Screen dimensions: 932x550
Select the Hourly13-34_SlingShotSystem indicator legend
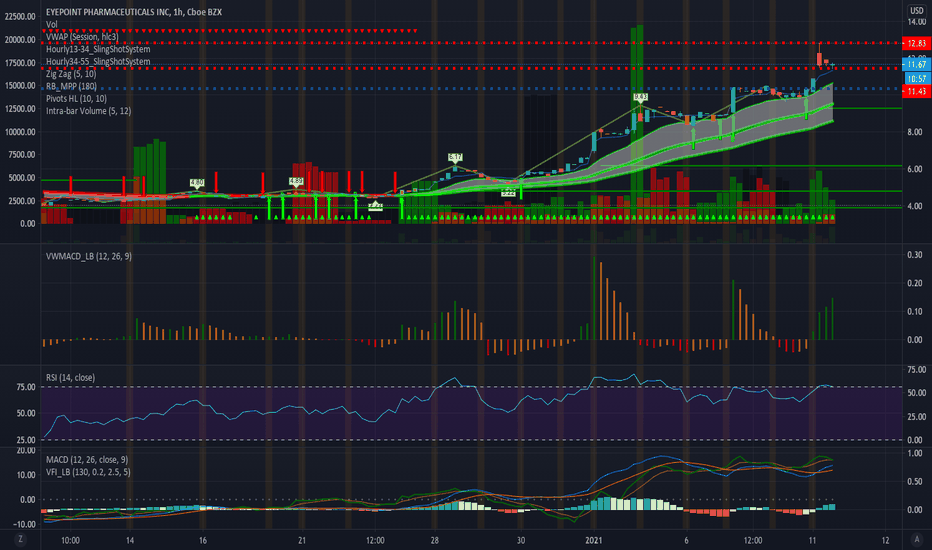98,49
